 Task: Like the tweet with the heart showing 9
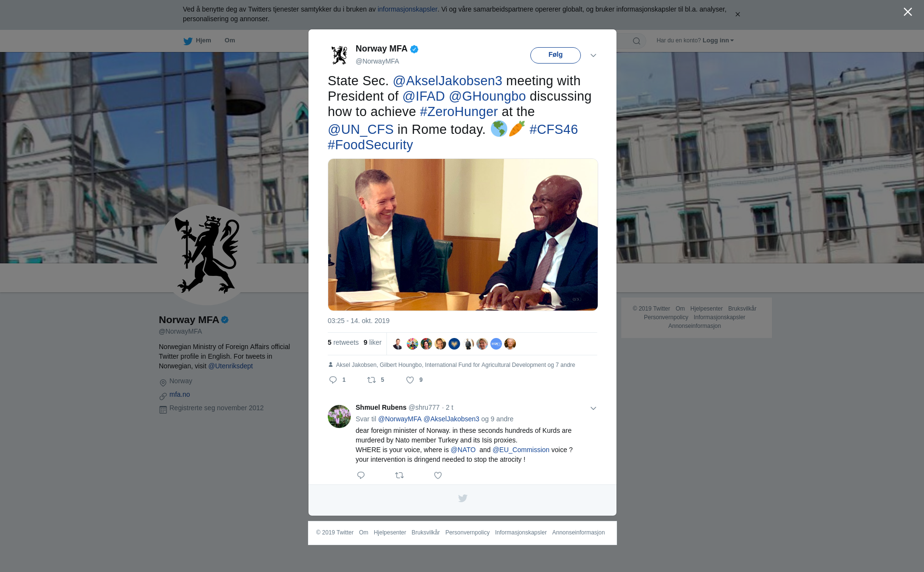coord(410,380)
